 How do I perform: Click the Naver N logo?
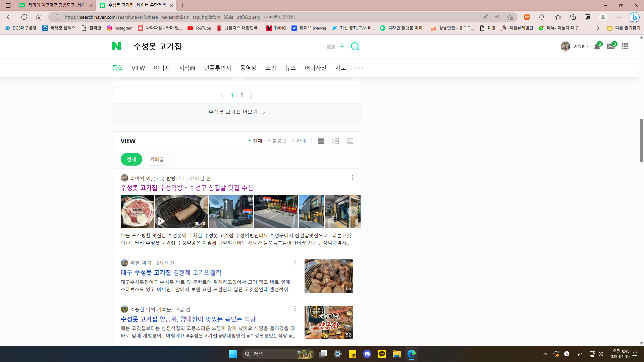[116, 46]
